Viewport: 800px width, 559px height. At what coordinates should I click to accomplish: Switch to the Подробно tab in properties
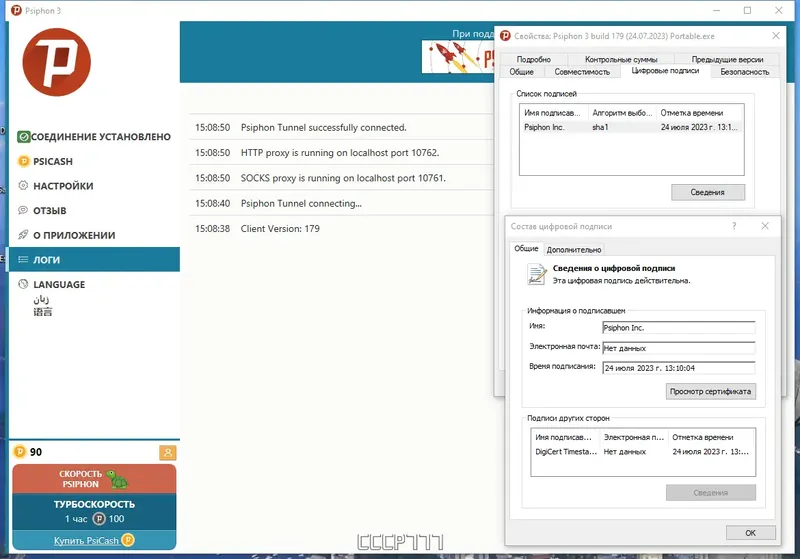click(x=533, y=59)
